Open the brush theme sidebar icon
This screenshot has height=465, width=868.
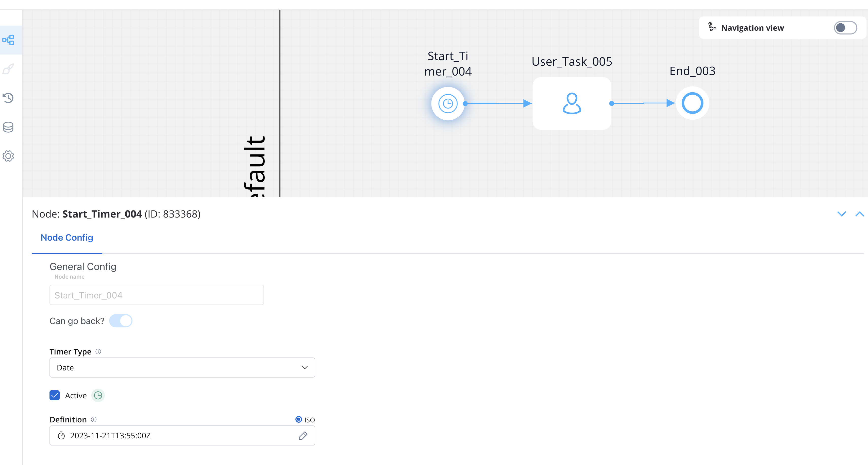click(x=8, y=69)
